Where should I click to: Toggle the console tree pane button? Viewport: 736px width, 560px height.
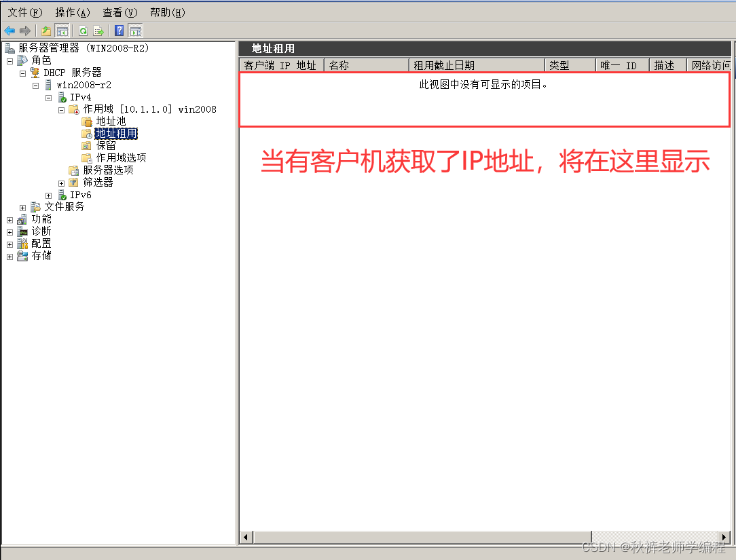click(62, 31)
